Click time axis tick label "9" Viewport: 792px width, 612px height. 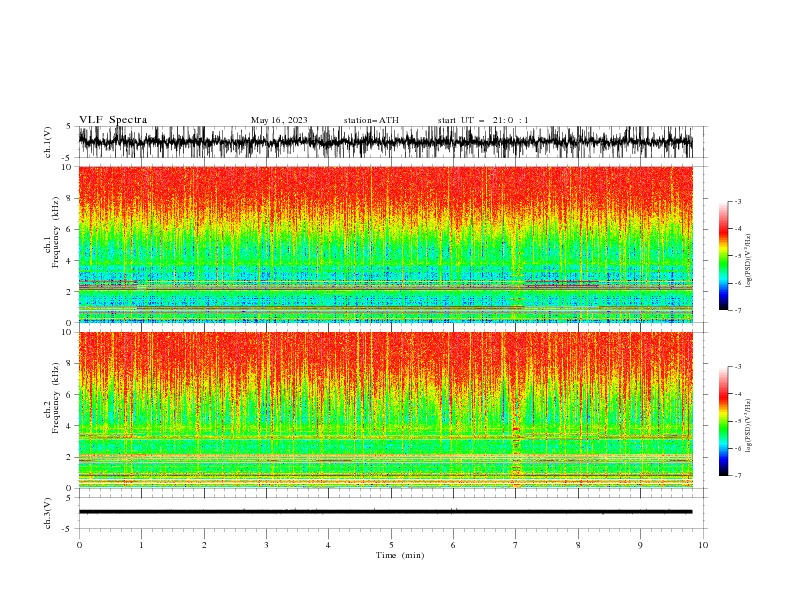(x=640, y=545)
